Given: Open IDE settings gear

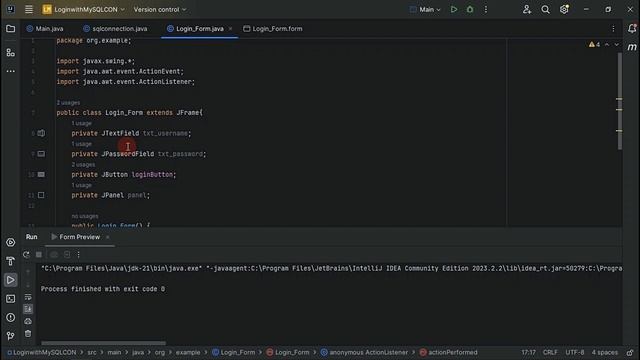Looking at the screenshot, I should click(x=564, y=9).
